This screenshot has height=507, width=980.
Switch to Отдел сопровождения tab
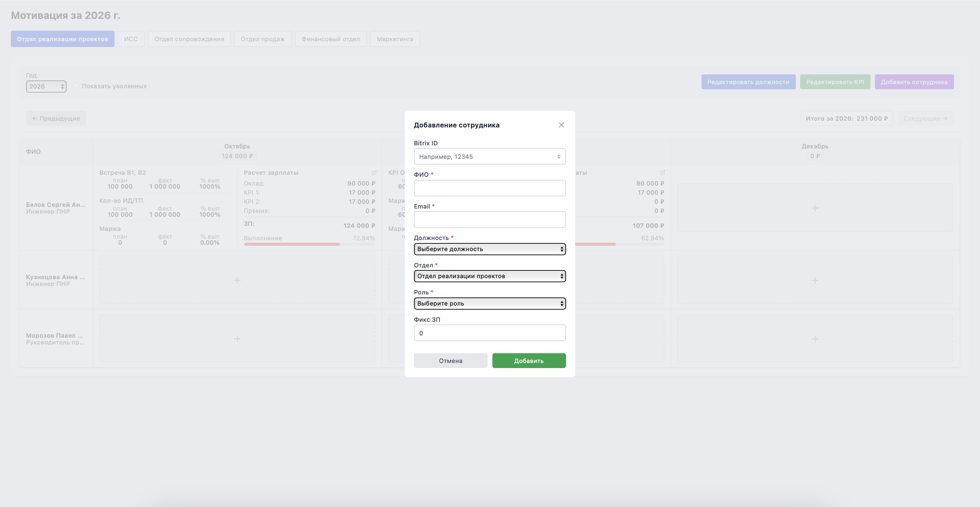189,39
